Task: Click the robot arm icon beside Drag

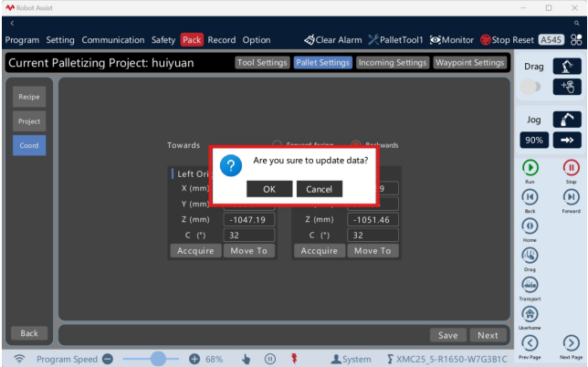Action: (567, 67)
